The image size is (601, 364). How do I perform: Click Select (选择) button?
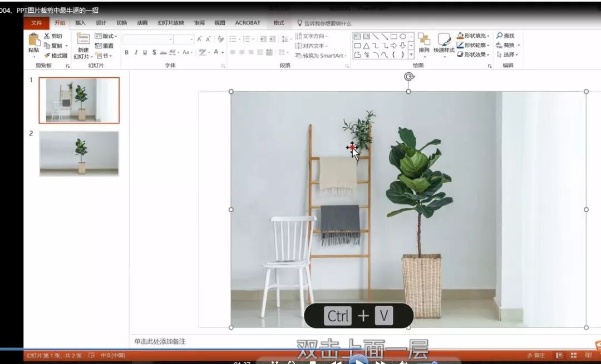point(507,54)
